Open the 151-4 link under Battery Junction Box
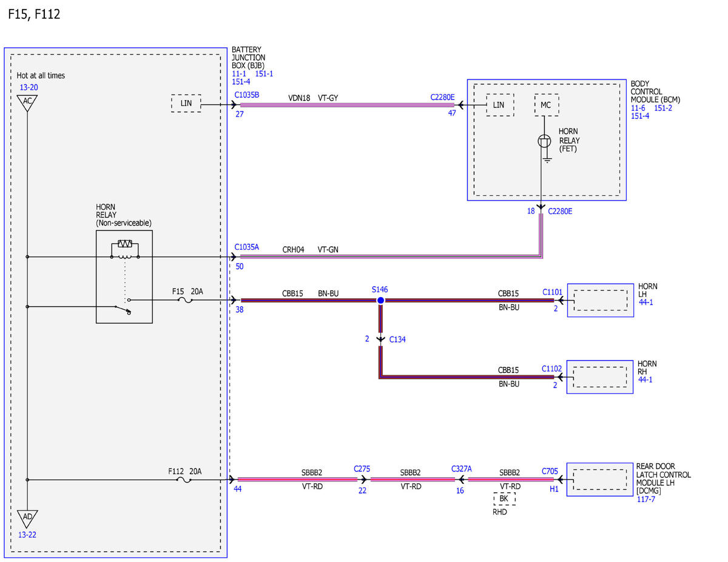 point(241,81)
